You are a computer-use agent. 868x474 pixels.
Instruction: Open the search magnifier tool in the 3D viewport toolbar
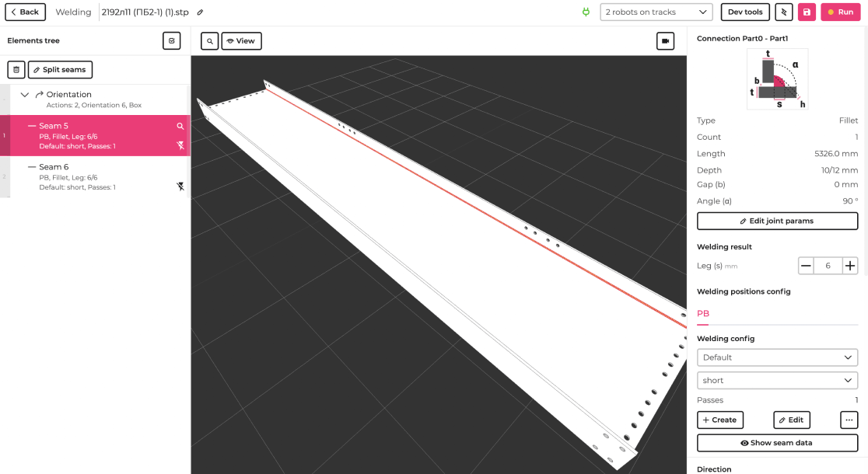click(208, 40)
